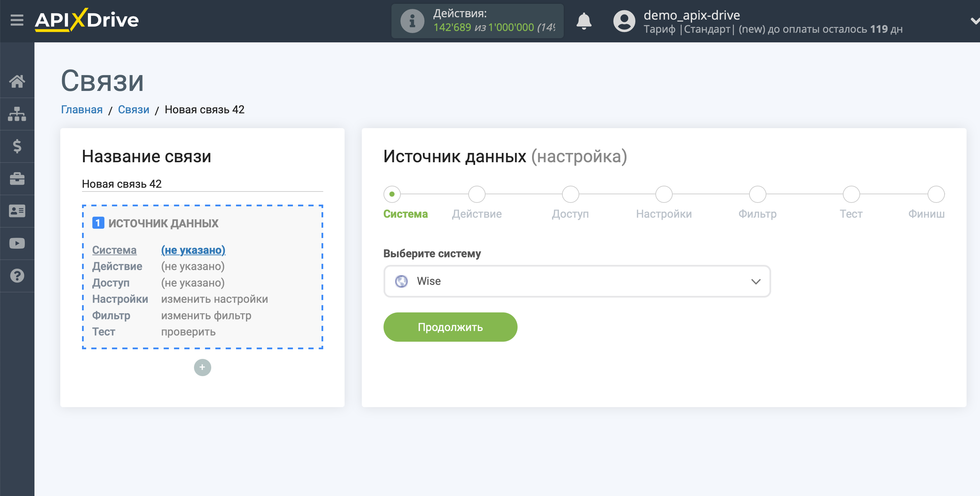980x496 pixels.
Task: Click the Главная breadcrumb link
Action: click(x=82, y=110)
